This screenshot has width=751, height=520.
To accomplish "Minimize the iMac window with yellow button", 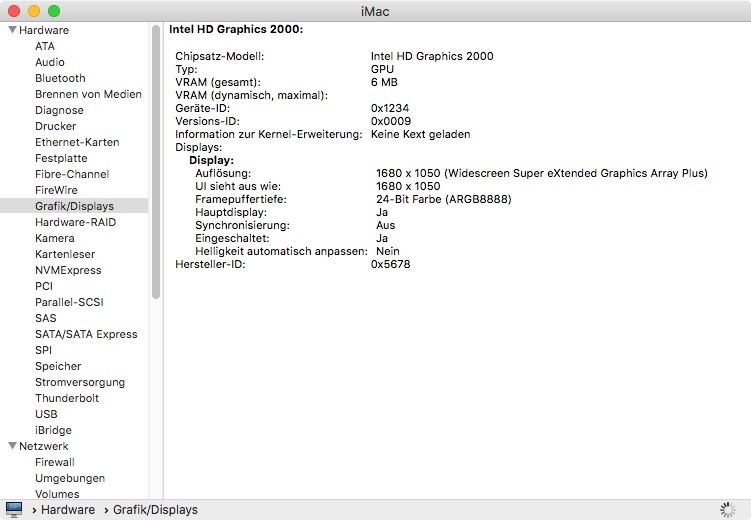I will coord(33,10).
